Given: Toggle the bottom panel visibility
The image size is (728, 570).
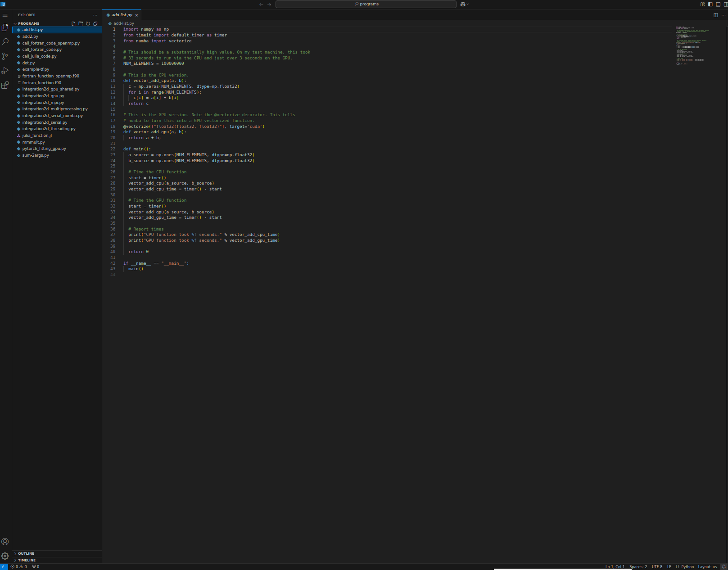Looking at the screenshot, I should 718,4.
